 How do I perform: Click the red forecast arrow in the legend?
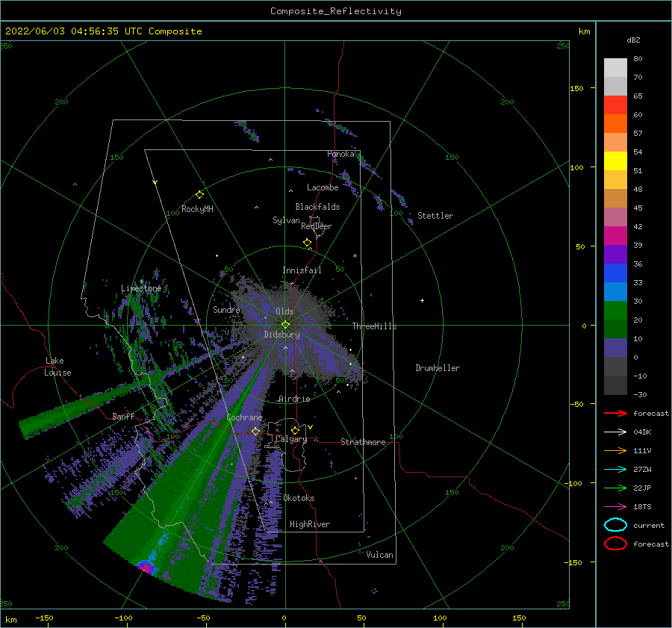pos(615,413)
